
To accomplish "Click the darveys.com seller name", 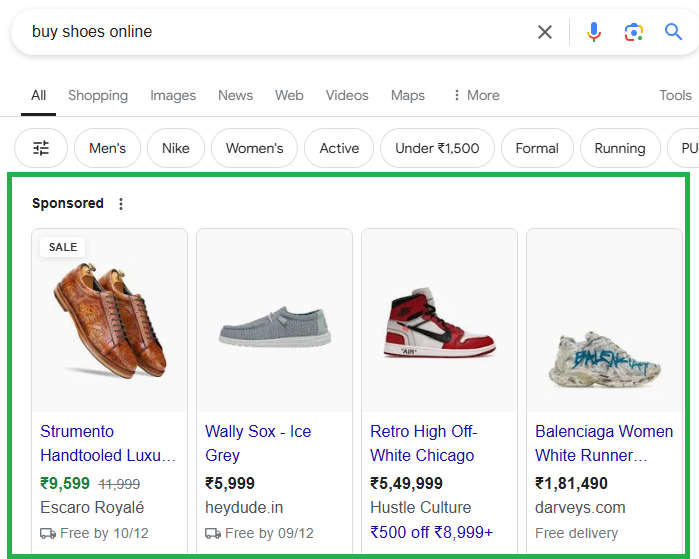I will (580, 507).
